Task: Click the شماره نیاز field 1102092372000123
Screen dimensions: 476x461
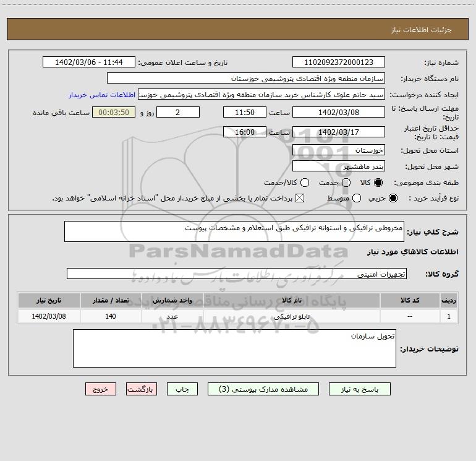Action: 339,62
